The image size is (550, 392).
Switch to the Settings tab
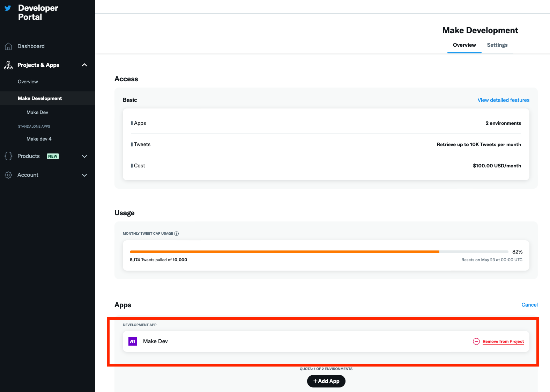pos(497,45)
